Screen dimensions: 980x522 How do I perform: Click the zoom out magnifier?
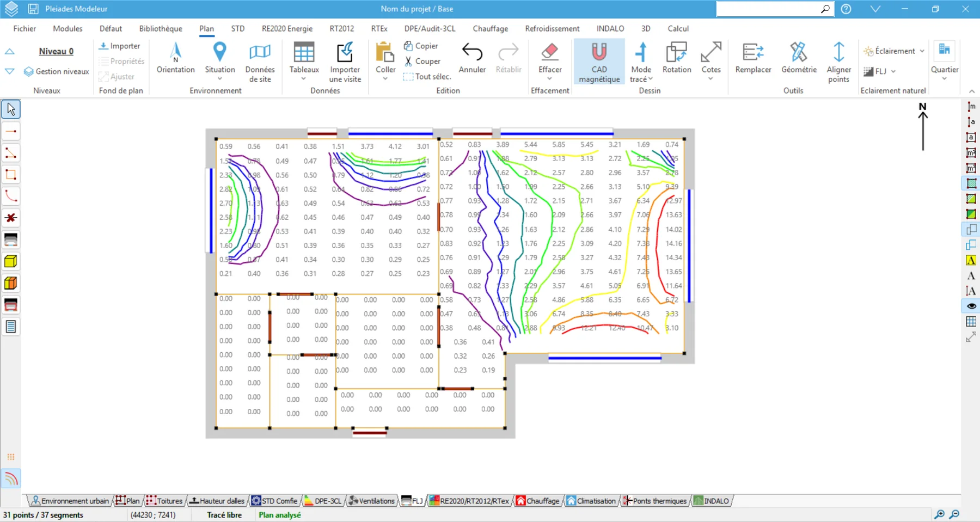[954, 514]
